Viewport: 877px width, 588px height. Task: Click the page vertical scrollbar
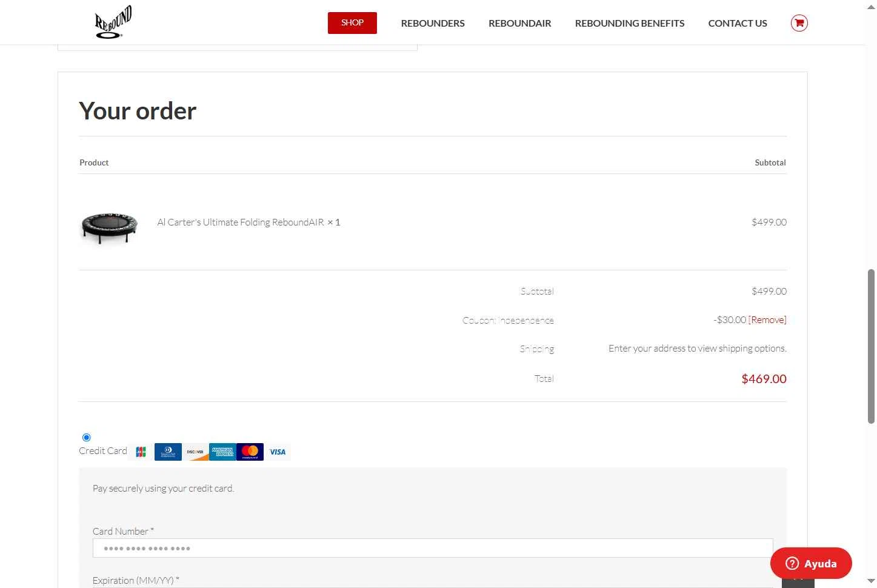point(871,346)
